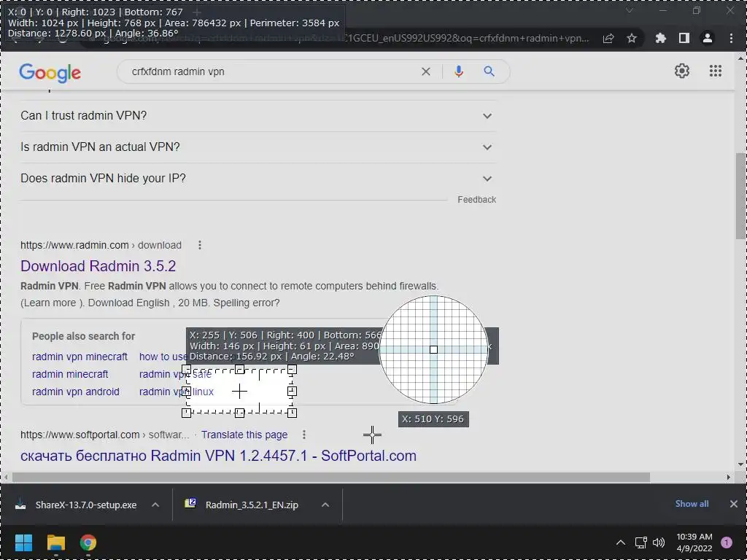Search 'radmin vpn android' suggestion
747x560 pixels.
point(76,392)
